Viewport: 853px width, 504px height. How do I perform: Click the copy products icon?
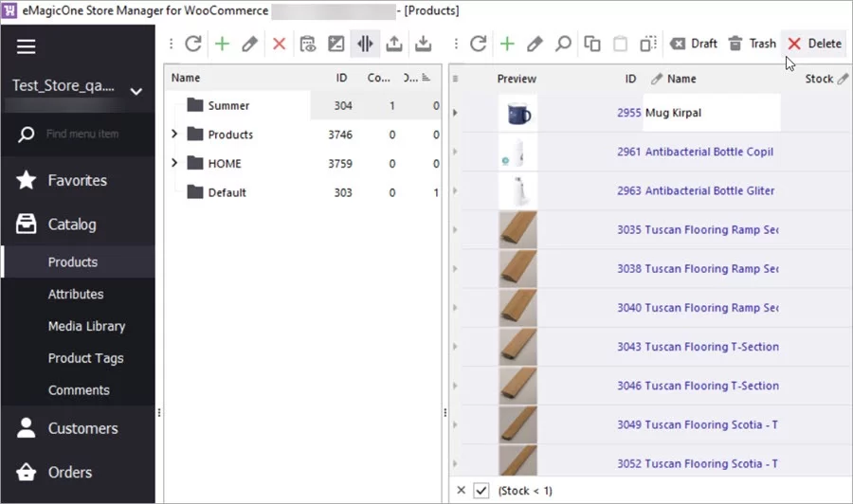(x=592, y=44)
